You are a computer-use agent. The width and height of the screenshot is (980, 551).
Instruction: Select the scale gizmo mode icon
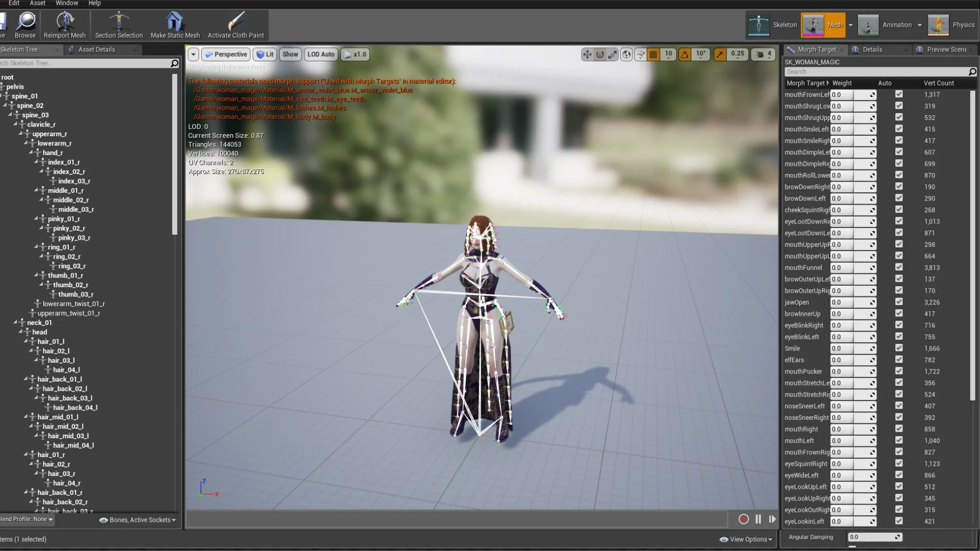(612, 54)
